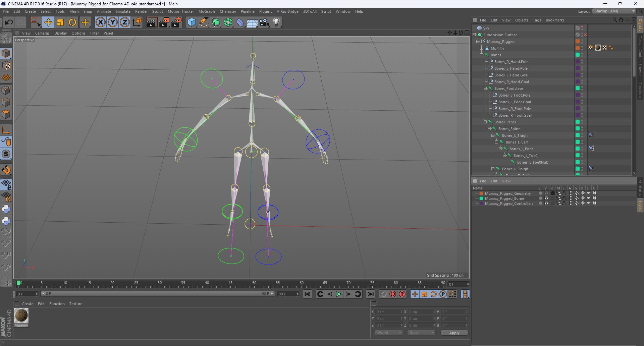This screenshot has width=644, height=346.
Task: Open the MoGraph menu
Action: point(207,11)
